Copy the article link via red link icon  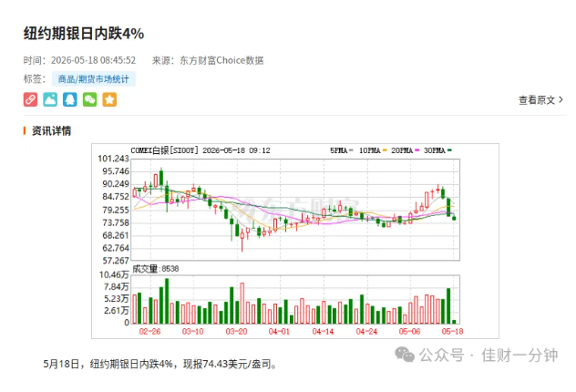click(x=30, y=99)
